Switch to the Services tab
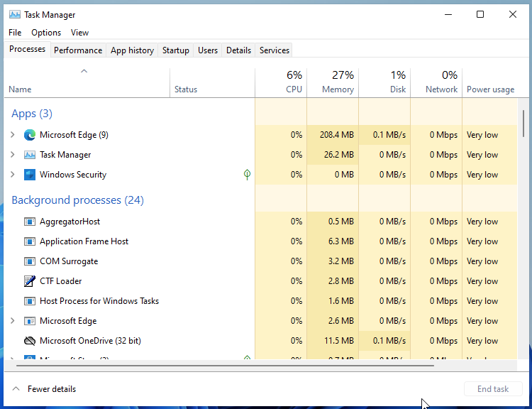Viewport: 532px width, 409px height. 275,50
